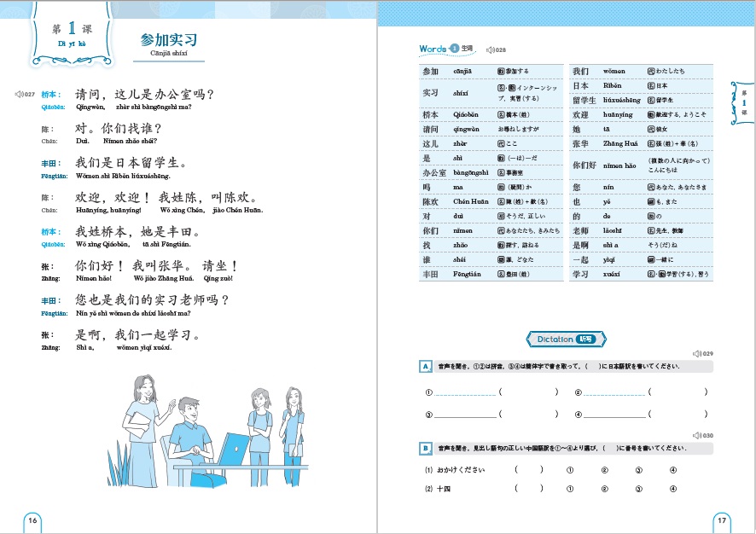The image size is (756, 534).
Task: Click the 参加实习 lesson title
Action: pos(169,40)
